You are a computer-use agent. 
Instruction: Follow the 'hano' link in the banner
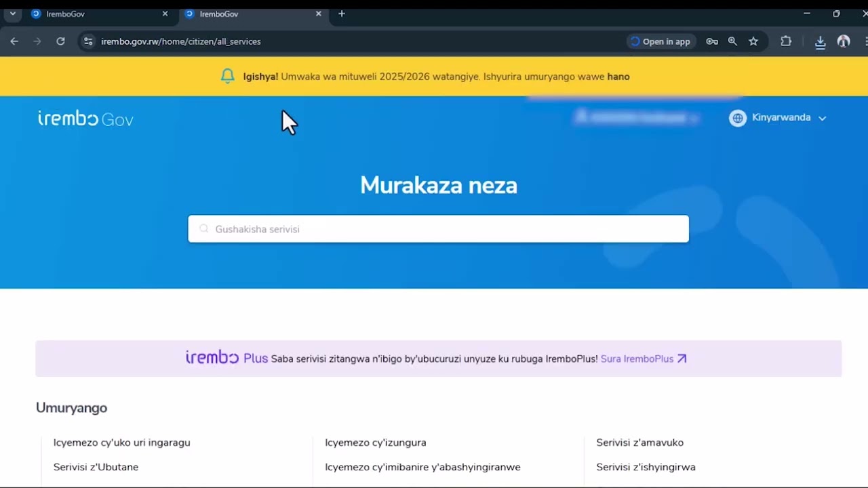[x=618, y=77]
